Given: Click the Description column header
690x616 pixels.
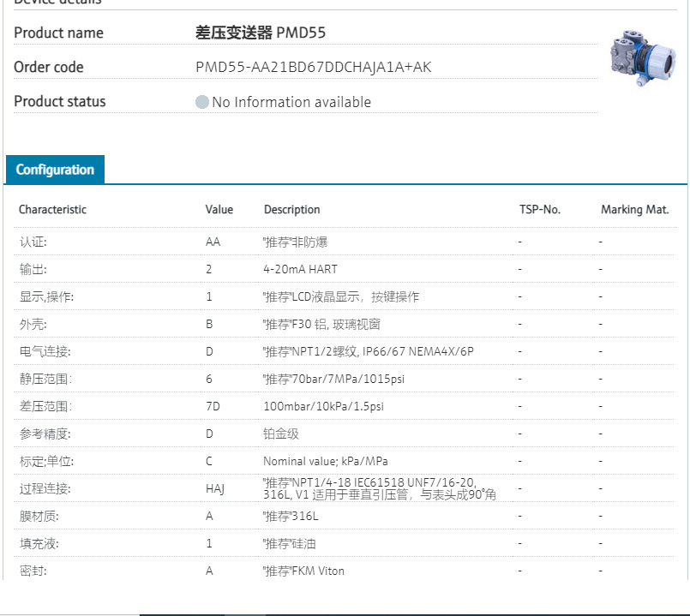Looking at the screenshot, I should 291,210.
